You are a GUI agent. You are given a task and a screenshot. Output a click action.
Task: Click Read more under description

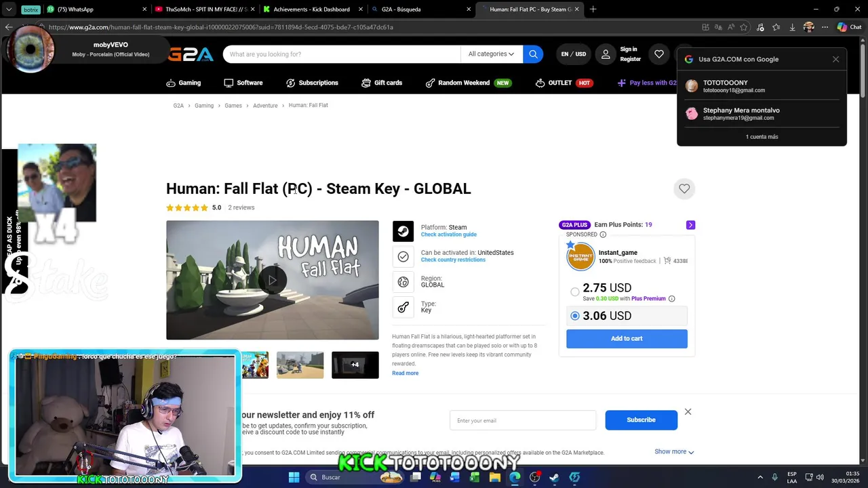pos(405,373)
